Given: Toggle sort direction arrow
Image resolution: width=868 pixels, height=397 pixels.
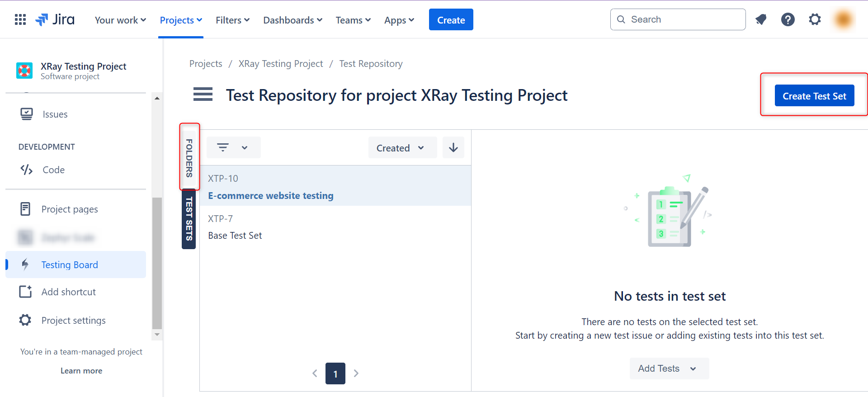Looking at the screenshot, I should (x=453, y=148).
